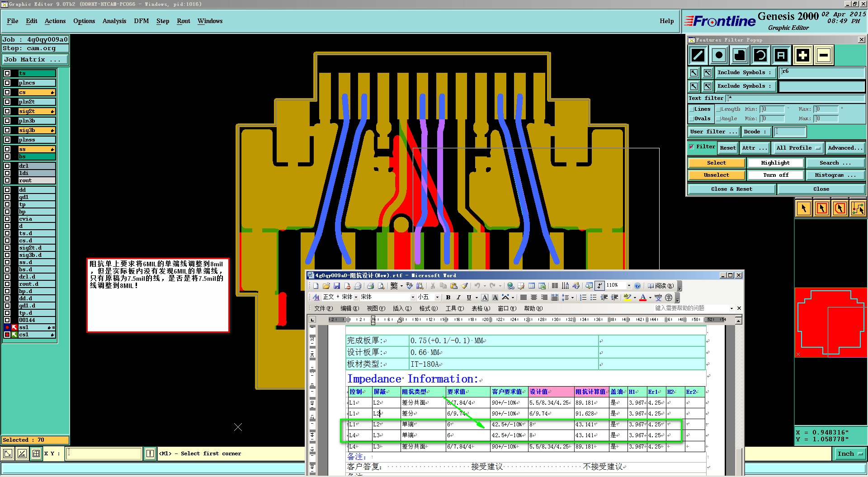Click the Job Matrix ... button
Image resolution: width=868 pixels, height=477 pixels.
pyautogui.click(x=35, y=59)
